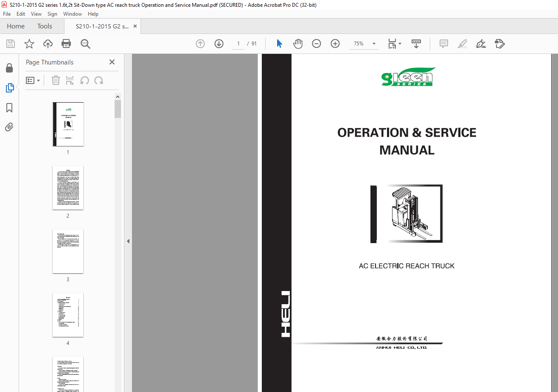The width and height of the screenshot is (558, 392).
Task: Rotate pages counterclockwise icon
Action: click(84, 80)
